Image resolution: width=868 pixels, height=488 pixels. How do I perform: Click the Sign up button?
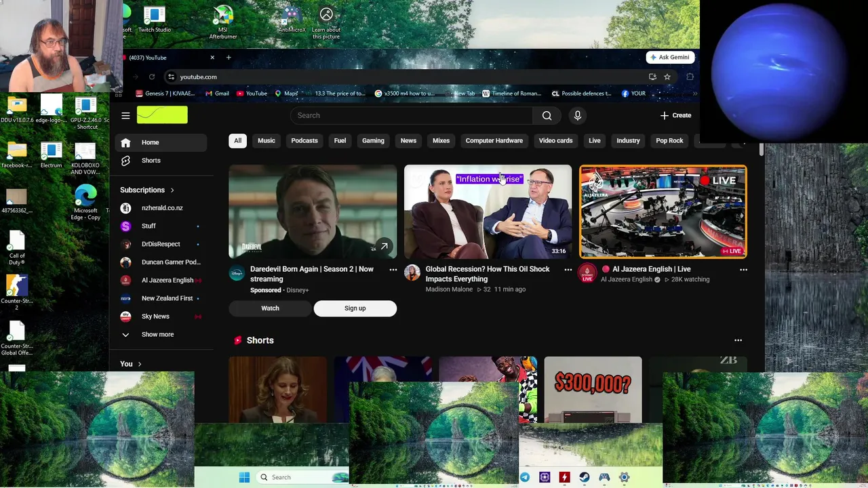[355, 308]
